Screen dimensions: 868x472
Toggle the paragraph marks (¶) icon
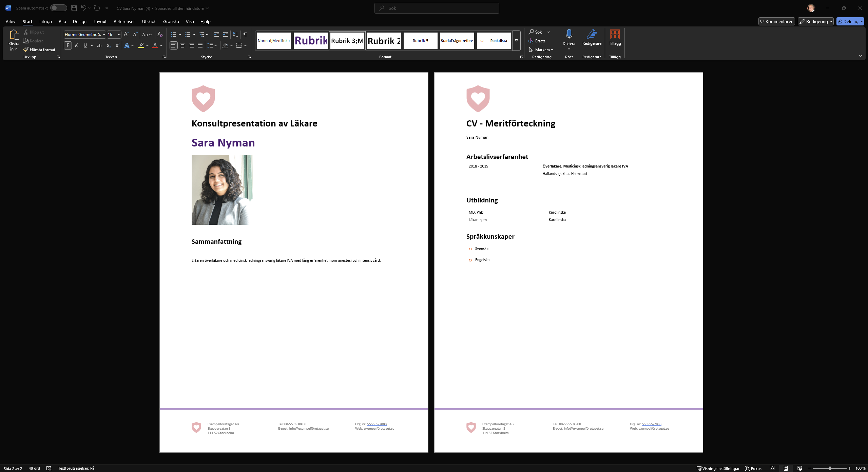click(x=245, y=35)
